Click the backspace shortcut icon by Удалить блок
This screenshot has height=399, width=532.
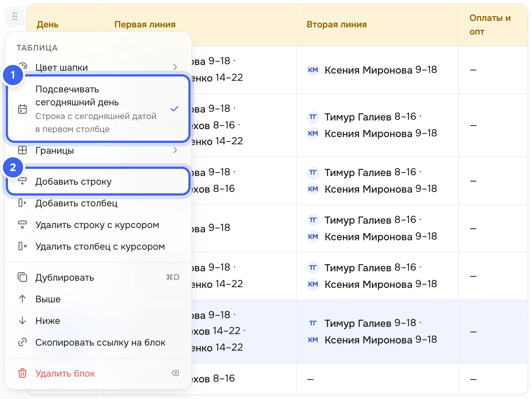pos(175,373)
